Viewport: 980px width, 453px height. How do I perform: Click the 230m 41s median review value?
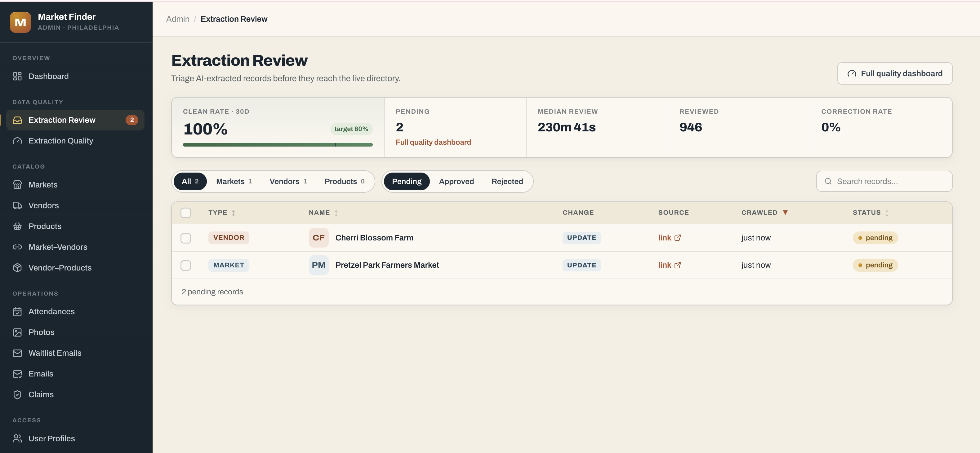pos(567,127)
